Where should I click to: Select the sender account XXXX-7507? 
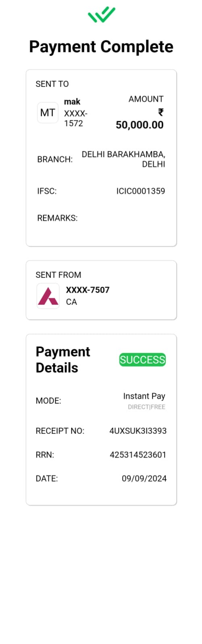[87, 290]
